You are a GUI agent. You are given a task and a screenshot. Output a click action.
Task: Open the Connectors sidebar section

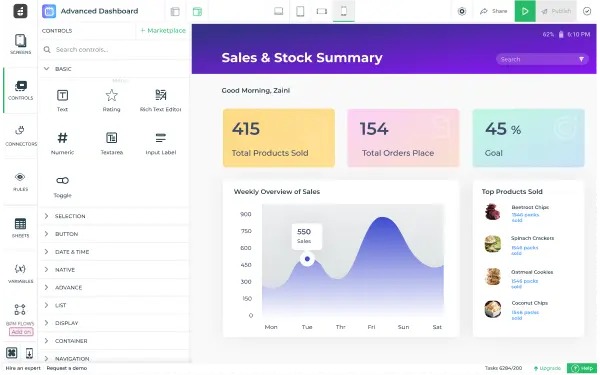[x=20, y=135]
